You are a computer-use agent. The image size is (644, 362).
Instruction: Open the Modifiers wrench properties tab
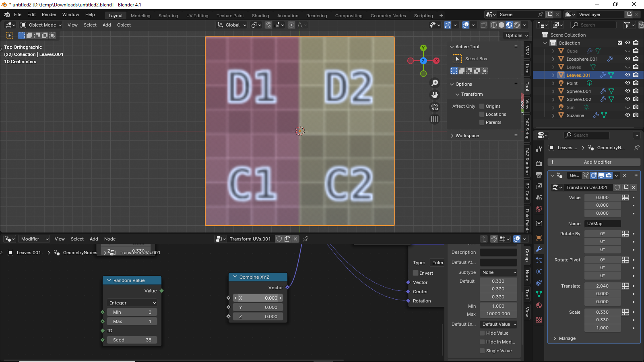coord(539,249)
